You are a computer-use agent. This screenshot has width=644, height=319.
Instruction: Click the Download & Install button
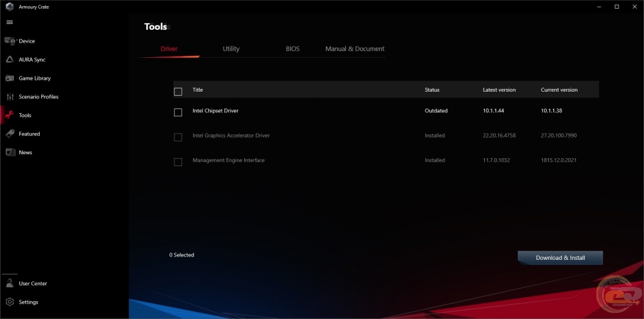pyautogui.click(x=560, y=258)
